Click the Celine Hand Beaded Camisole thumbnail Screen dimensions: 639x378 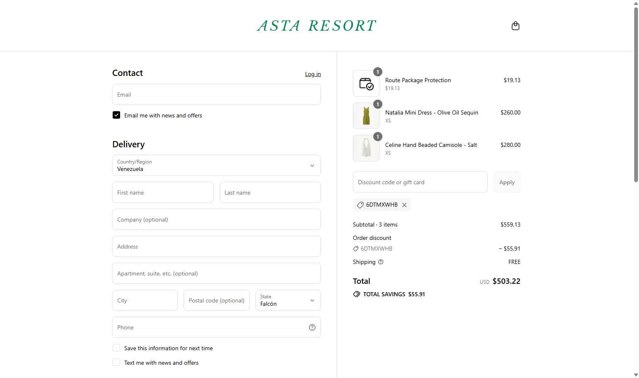tap(366, 148)
